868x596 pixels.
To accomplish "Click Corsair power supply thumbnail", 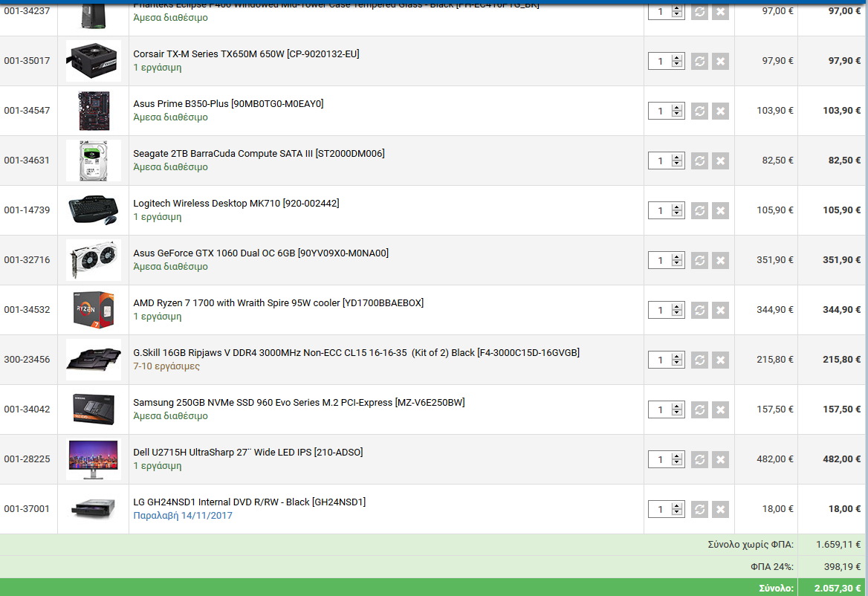I will pyautogui.click(x=93, y=61).
